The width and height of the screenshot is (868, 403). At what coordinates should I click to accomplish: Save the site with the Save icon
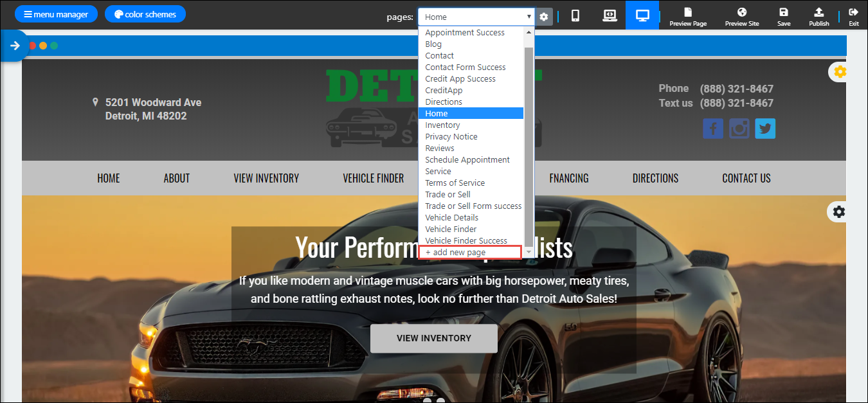click(784, 17)
